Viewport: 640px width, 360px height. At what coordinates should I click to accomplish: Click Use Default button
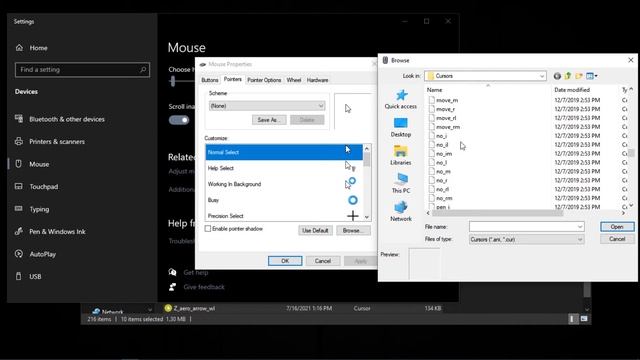click(x=315, y=231)
